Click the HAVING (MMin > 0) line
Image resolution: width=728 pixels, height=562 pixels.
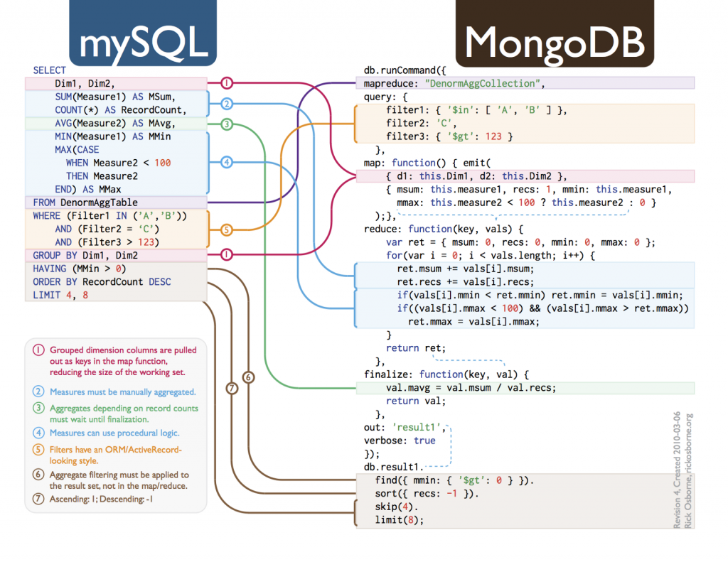pyautogui.click(x=80, y=269)
